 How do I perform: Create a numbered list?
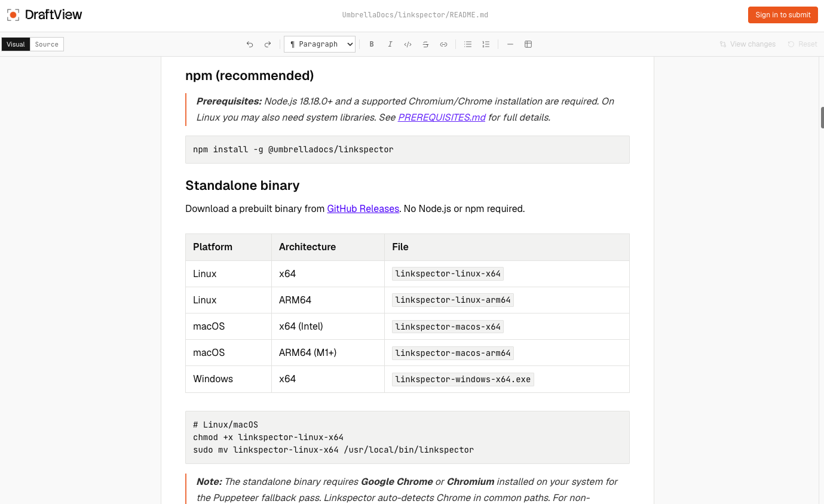[x=486, y=44]
